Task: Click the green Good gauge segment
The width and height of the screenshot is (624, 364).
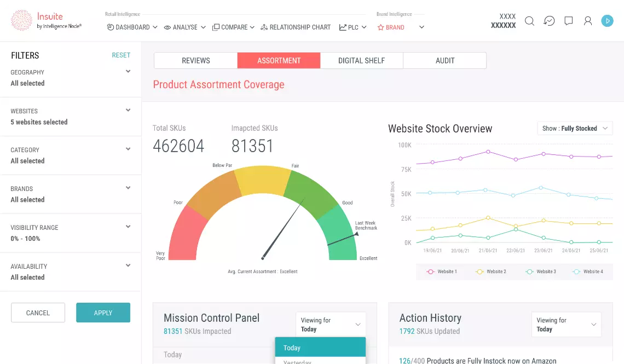Action: tap(310, 194)
